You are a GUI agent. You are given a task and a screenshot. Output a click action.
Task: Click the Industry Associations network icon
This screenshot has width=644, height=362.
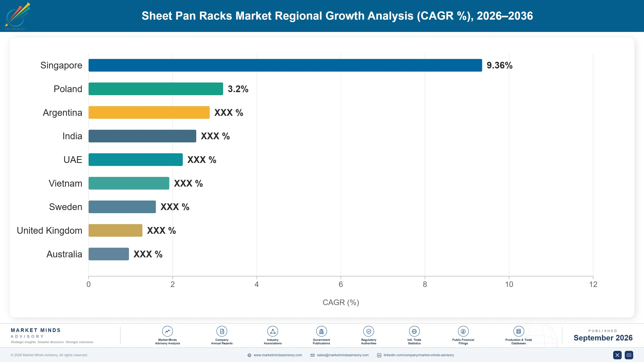click(273, 331)
